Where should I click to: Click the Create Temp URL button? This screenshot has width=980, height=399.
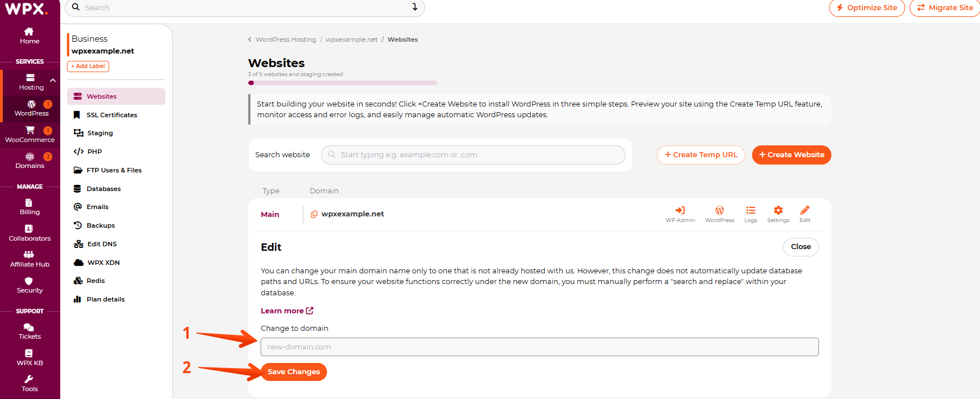pos(701,155)
